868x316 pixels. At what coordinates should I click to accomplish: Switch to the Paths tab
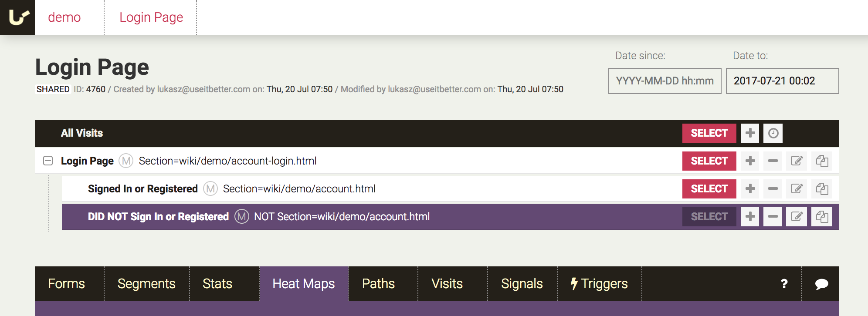(383, 284)
